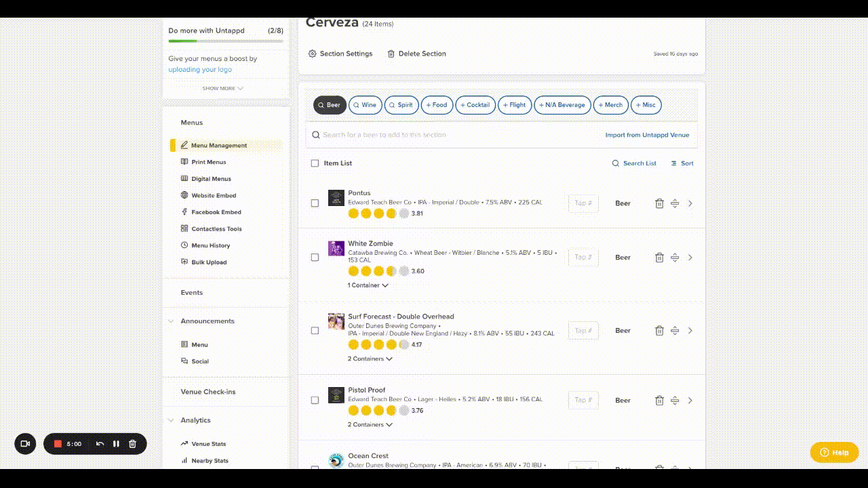The width and height of the screenshot is (868, 488).
Task: Open Pontus item details arrow
Action: (690, 203)
